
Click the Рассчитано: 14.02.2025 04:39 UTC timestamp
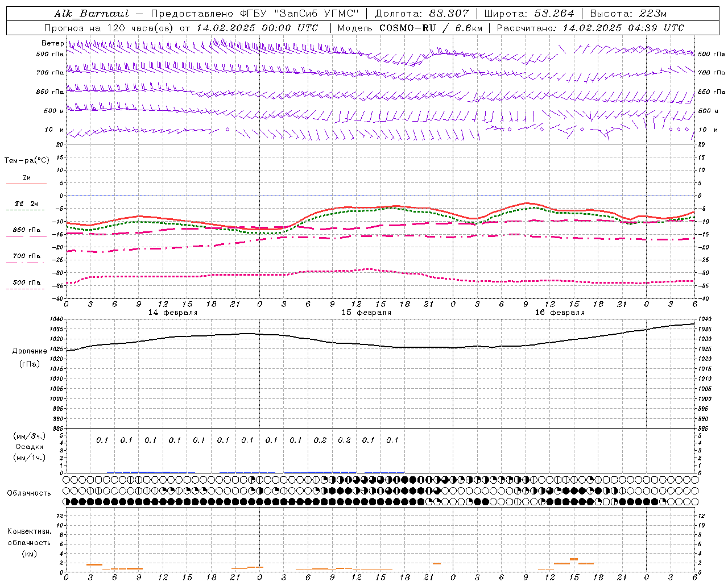(590, 28)
